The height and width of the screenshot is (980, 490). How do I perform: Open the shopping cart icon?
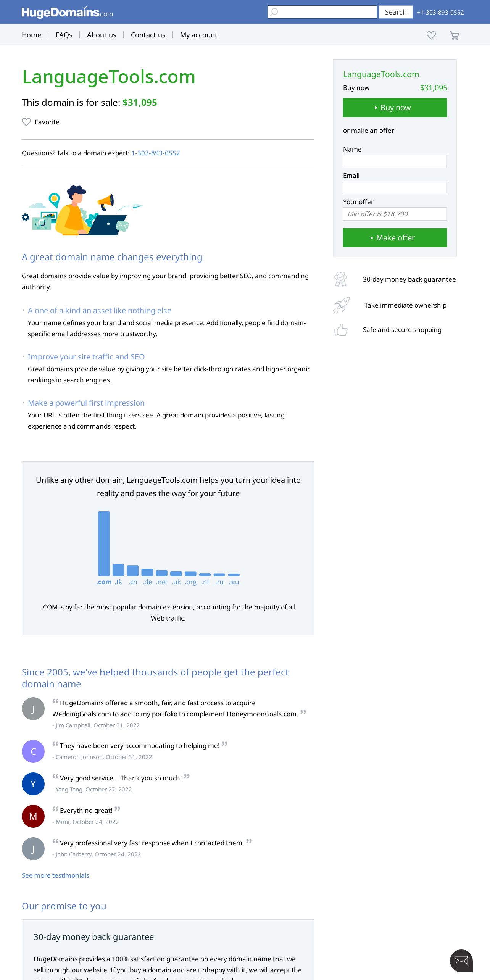(x=454, y=35)
